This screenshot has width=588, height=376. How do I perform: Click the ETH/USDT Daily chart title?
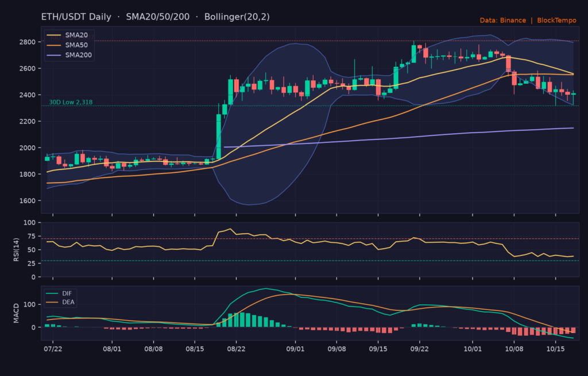[76, 17]
